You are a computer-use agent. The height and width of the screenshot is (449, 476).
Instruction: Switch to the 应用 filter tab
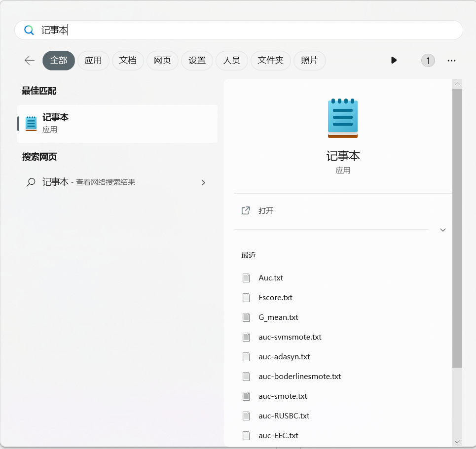click(93, 60)
